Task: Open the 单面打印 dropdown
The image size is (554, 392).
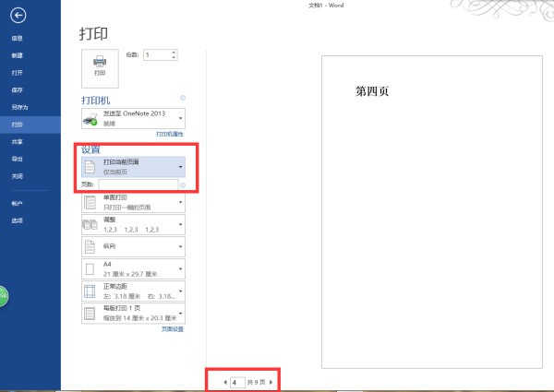Action: pos(133,203)
